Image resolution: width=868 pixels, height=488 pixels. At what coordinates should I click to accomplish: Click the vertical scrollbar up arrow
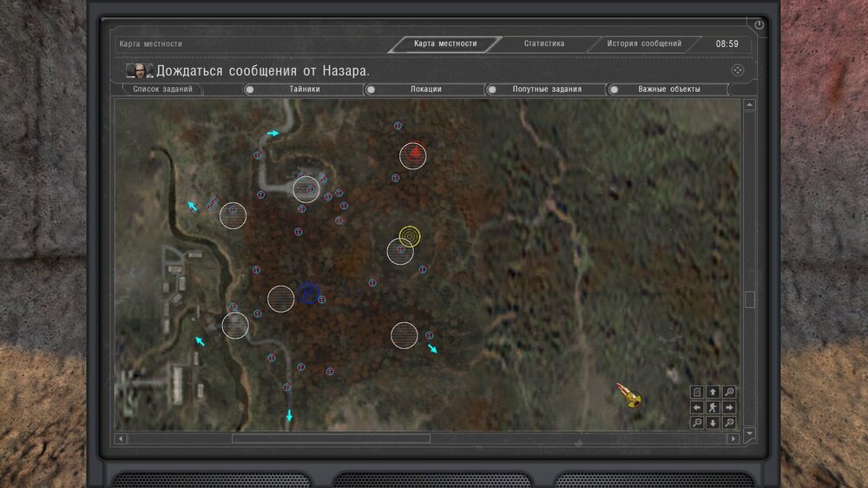pyautogui.click(x=750, y=105)
